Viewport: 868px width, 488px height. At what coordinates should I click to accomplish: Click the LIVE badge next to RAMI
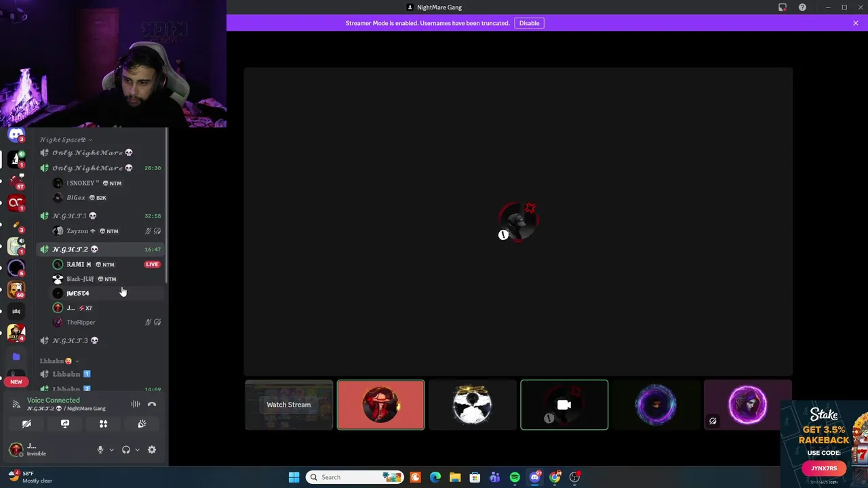(152, 264)
